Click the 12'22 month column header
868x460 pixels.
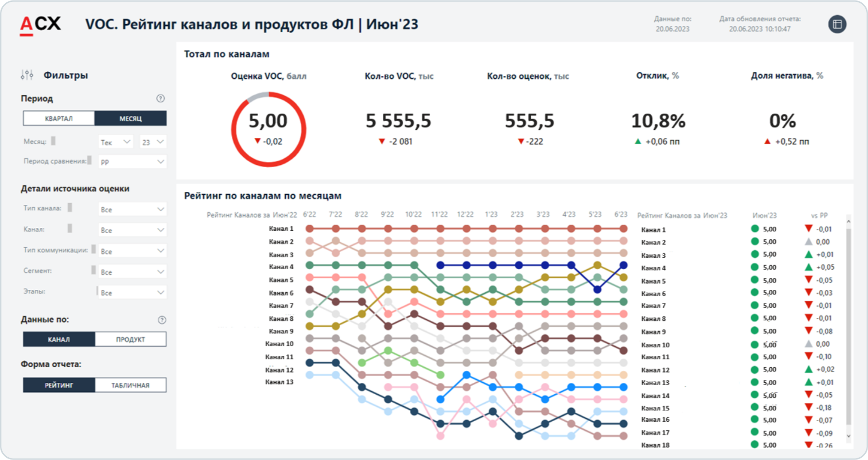coord(465,215)
